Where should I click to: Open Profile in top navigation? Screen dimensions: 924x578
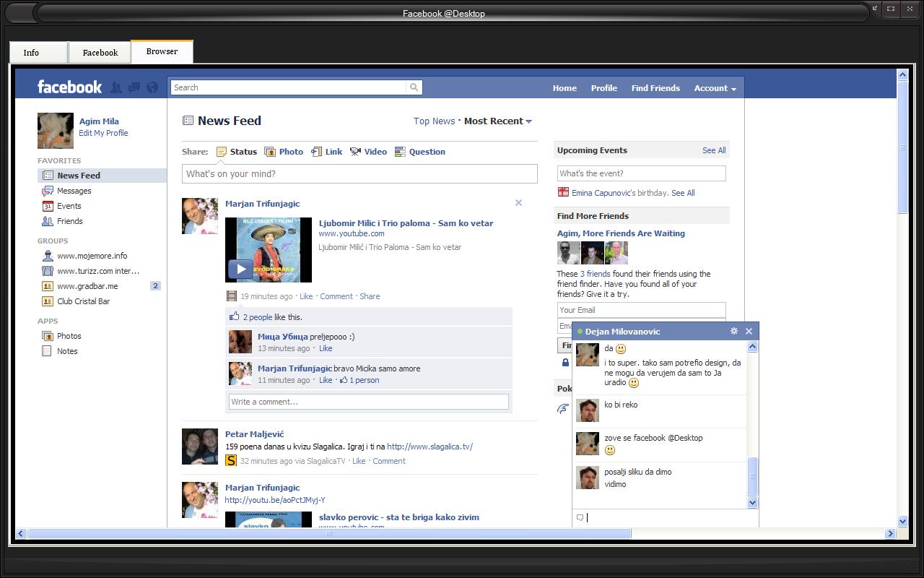[604, 88]
